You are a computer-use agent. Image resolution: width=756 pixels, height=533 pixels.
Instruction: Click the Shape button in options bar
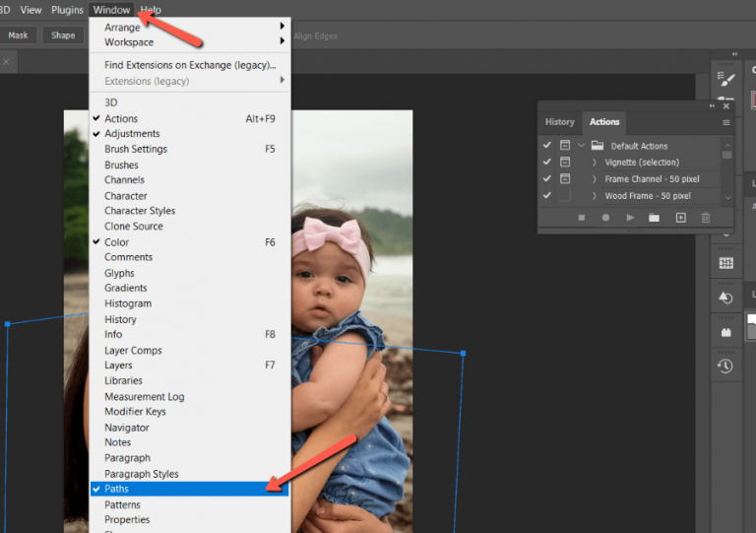(x=63, y=35)
